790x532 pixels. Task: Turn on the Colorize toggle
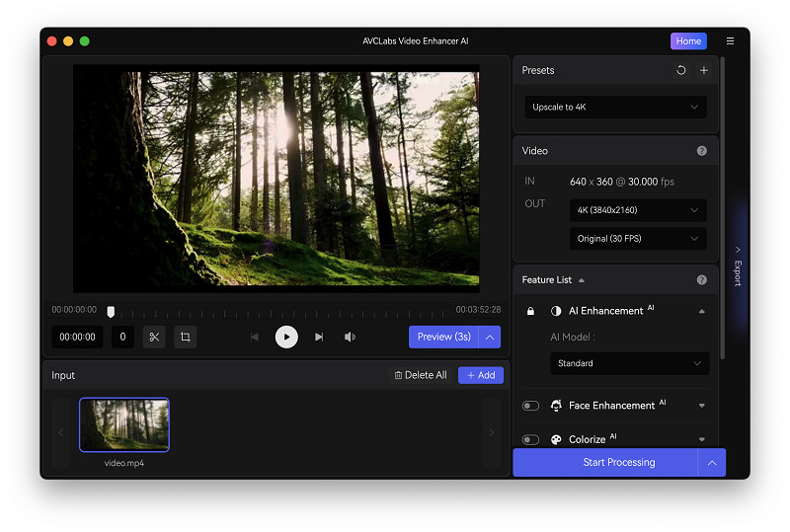pyautogui.click(x=531, y=439)
